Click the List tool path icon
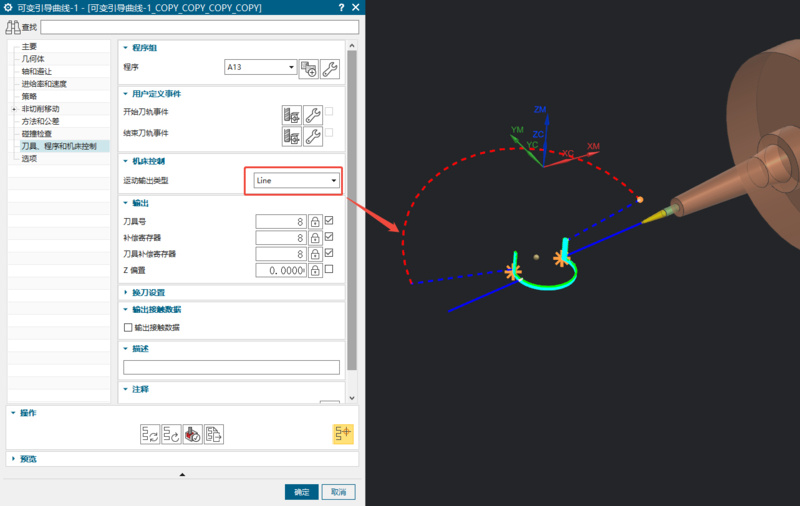This screenshot has height=506, width=800. coord(214,434)
